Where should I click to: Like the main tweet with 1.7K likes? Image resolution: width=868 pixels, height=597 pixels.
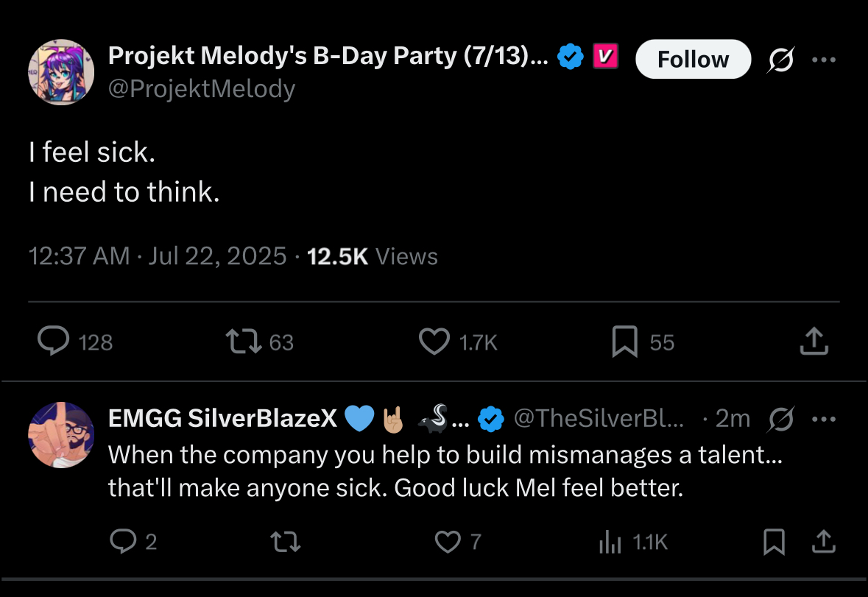pyautogui.click(x=434, y=342)
